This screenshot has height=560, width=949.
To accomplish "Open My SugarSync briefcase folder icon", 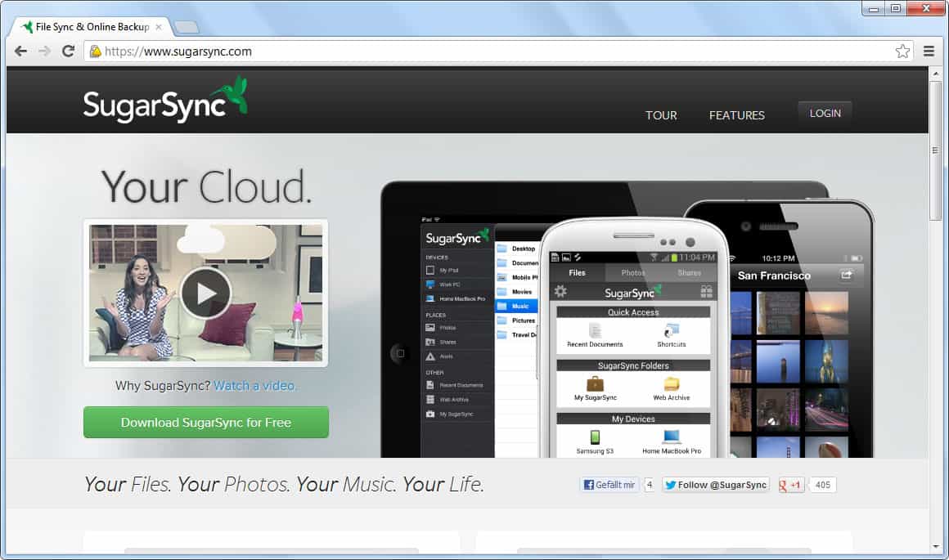I will [x=595, y=384].
